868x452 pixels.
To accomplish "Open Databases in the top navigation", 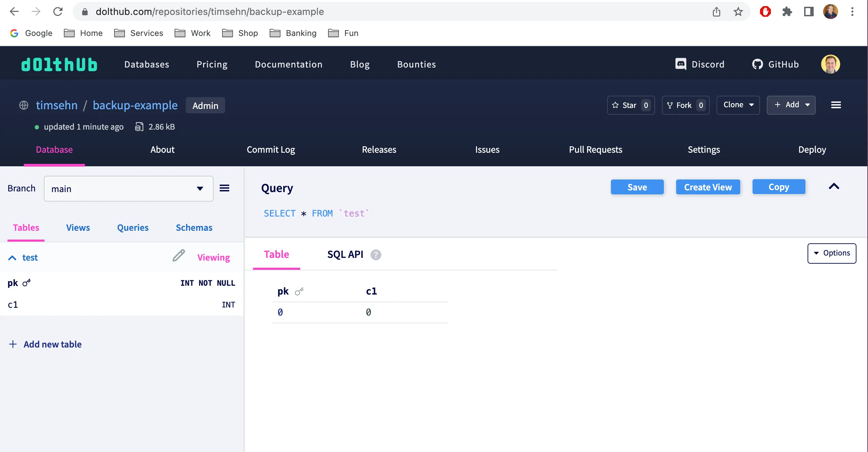I will (147, 64).
